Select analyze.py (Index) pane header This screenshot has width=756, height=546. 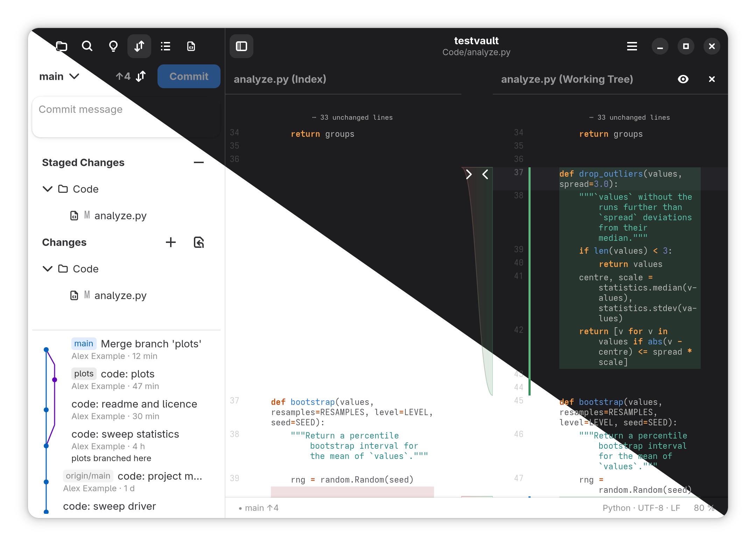pos(280,79)
